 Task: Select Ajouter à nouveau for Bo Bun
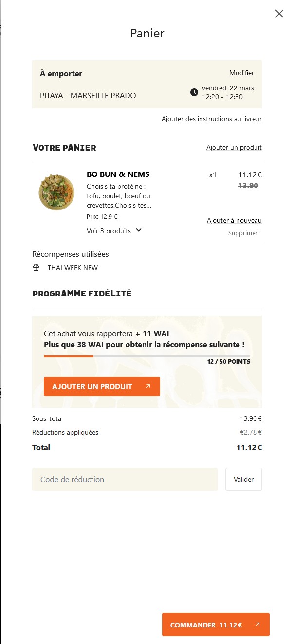(x=234, y=221)
